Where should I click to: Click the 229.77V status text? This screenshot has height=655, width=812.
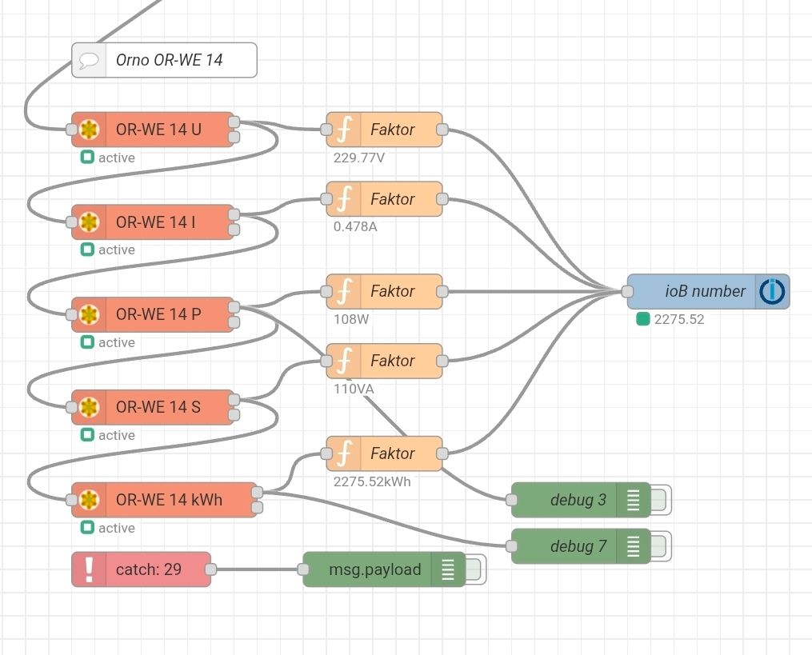359,158
